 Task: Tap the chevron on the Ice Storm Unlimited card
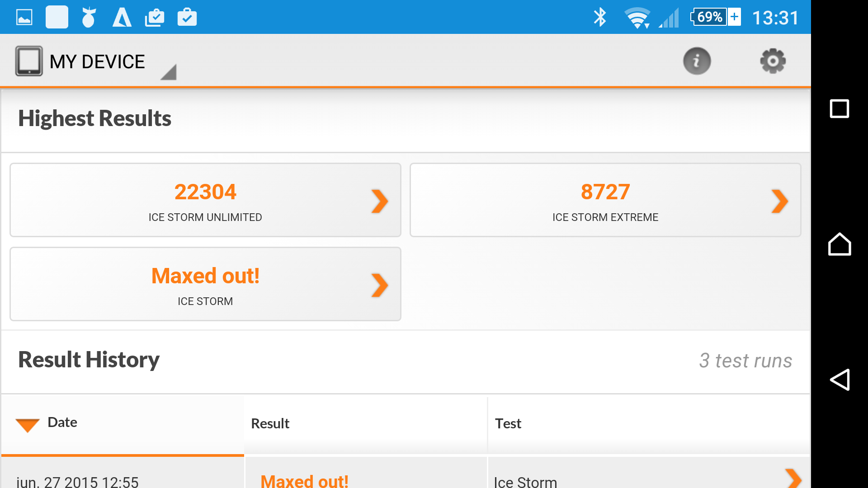(x=380, y=201)
